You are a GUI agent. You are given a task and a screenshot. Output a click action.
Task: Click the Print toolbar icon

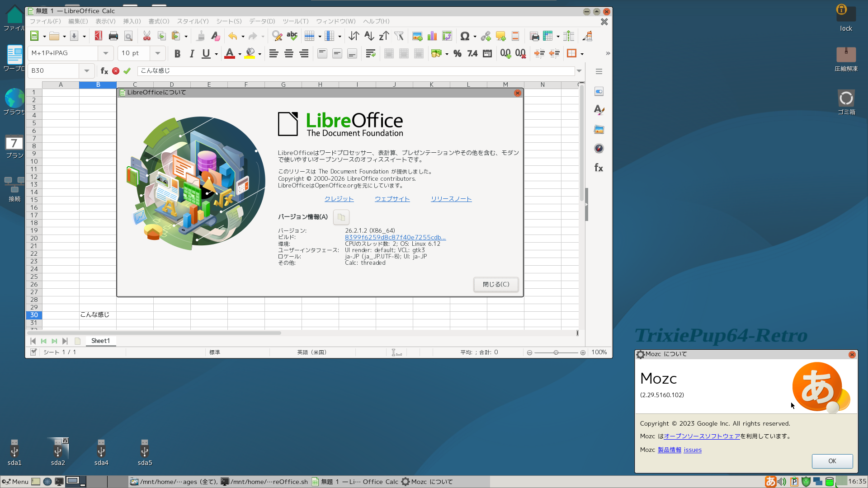pyautogui.click(x=113, y=36)
